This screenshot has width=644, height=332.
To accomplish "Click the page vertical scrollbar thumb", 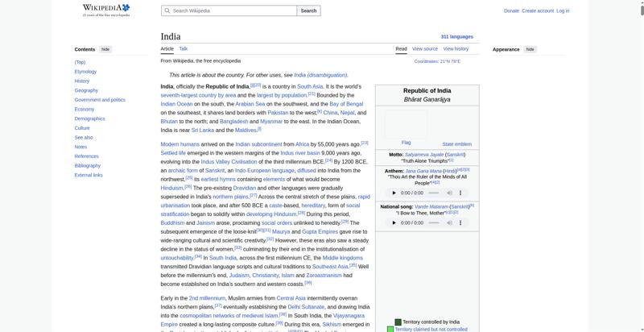I will [642, 10].
